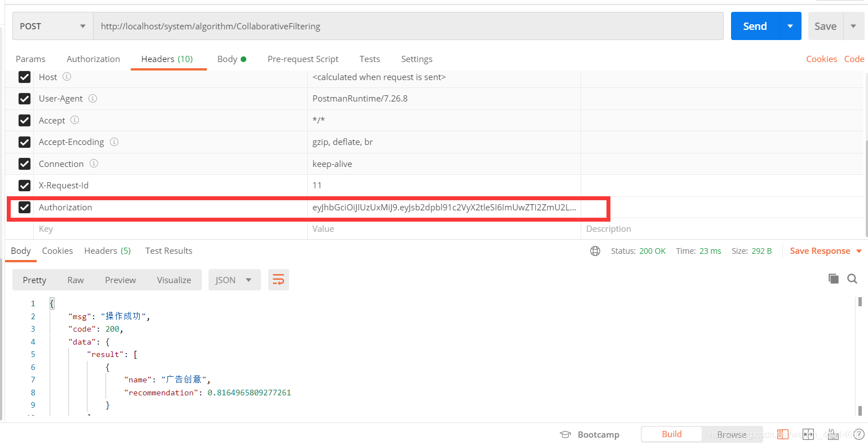This screenshot has width=868, height=445.
Task: Search within the response body
Action: tap(852, 279)
